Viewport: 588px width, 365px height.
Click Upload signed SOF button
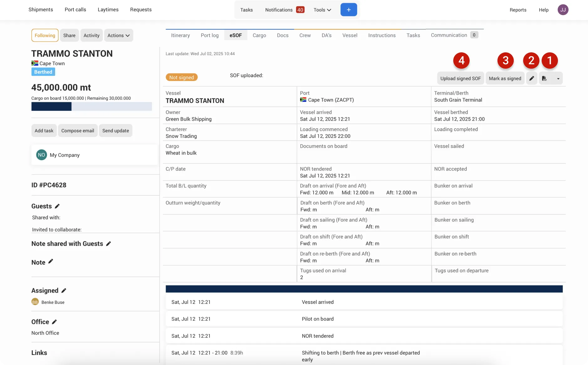pyautogui.click(x=461, y=78)
